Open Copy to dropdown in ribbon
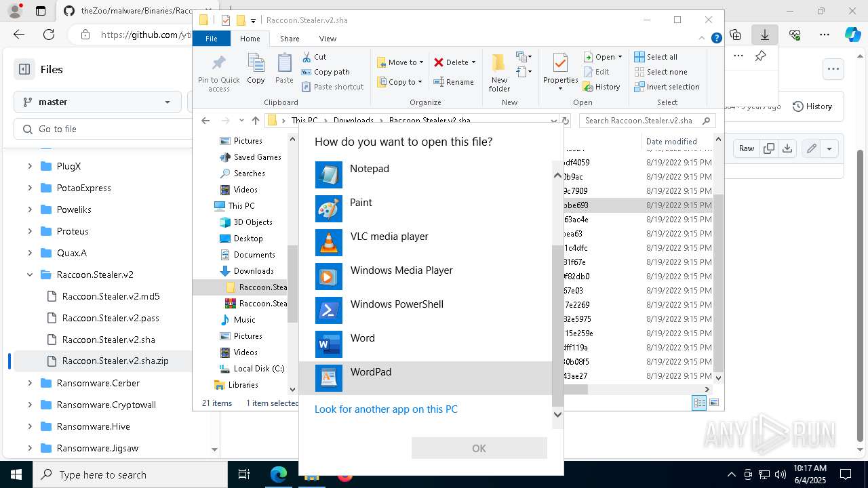The image size is (868, 488). 399,82
